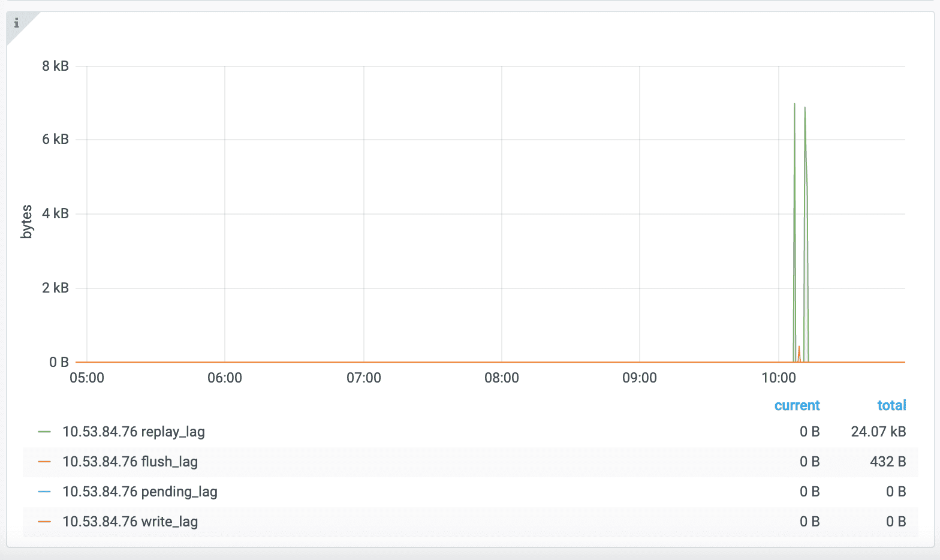The height and width of the screenshot is (560, 940).
Task: Click the green replay_lag series color line
Action: 44,432
